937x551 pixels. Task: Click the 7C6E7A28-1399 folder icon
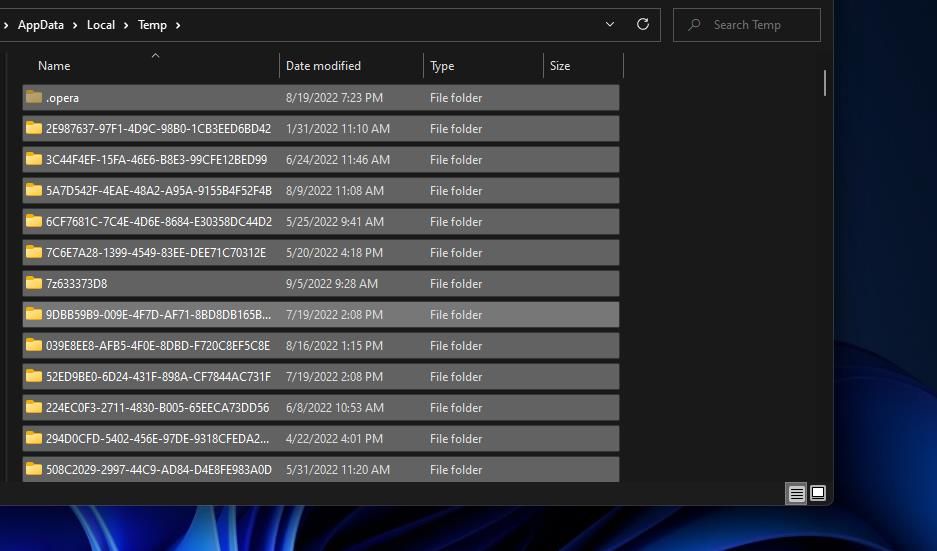pos(34,252)
